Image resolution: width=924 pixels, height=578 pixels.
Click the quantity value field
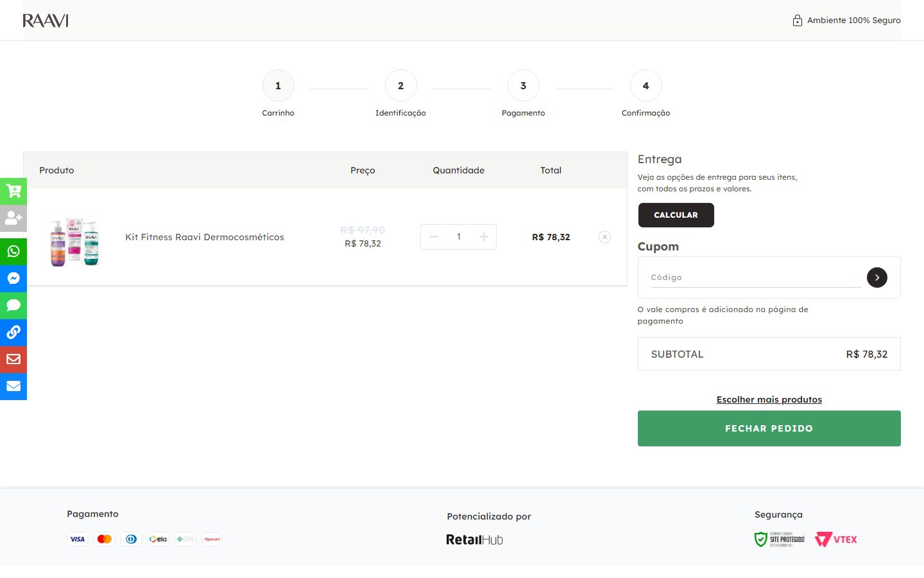point(459,237)
